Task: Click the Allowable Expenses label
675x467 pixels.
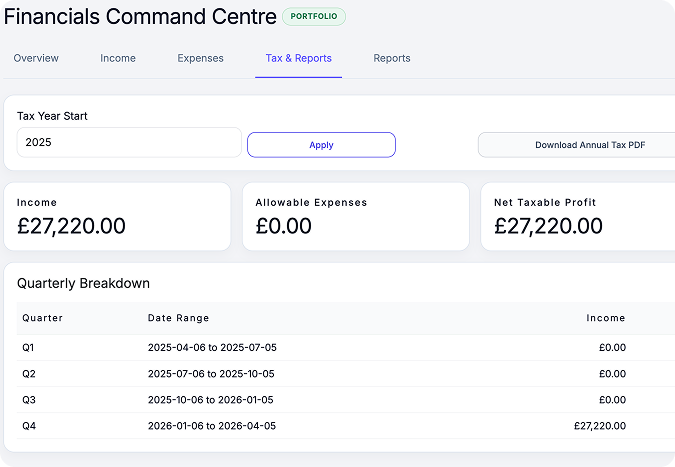Action: tap(311, 203)
